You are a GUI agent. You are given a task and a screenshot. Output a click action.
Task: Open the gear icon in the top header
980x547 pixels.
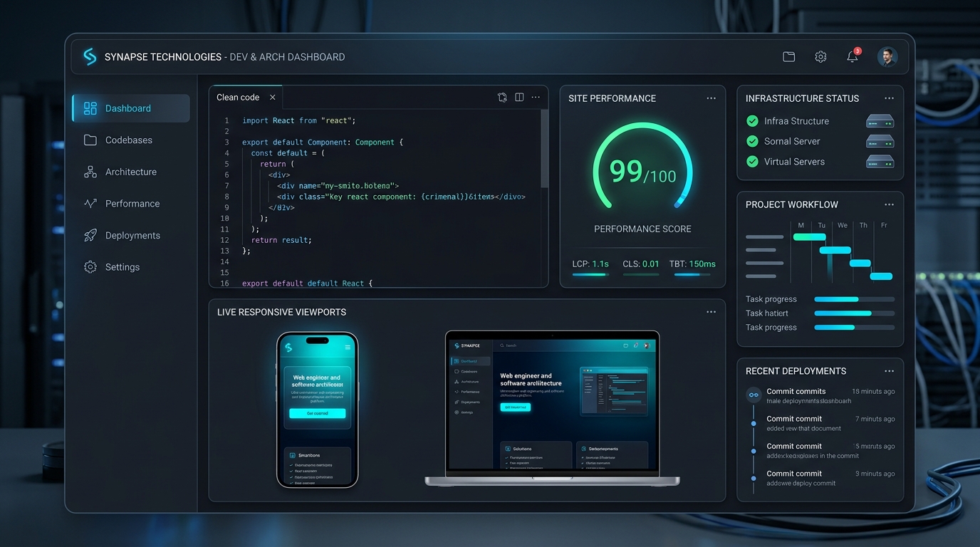tap(820, 57)
